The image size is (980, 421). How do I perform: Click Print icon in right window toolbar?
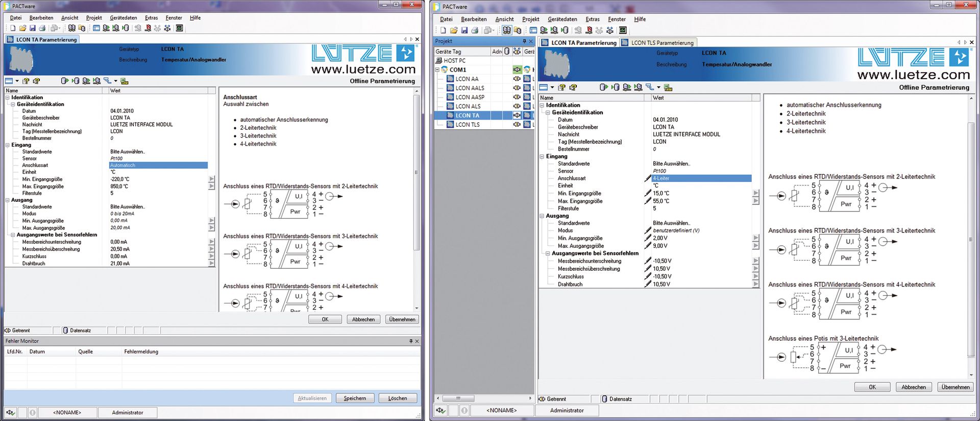(x=475, y=30)
